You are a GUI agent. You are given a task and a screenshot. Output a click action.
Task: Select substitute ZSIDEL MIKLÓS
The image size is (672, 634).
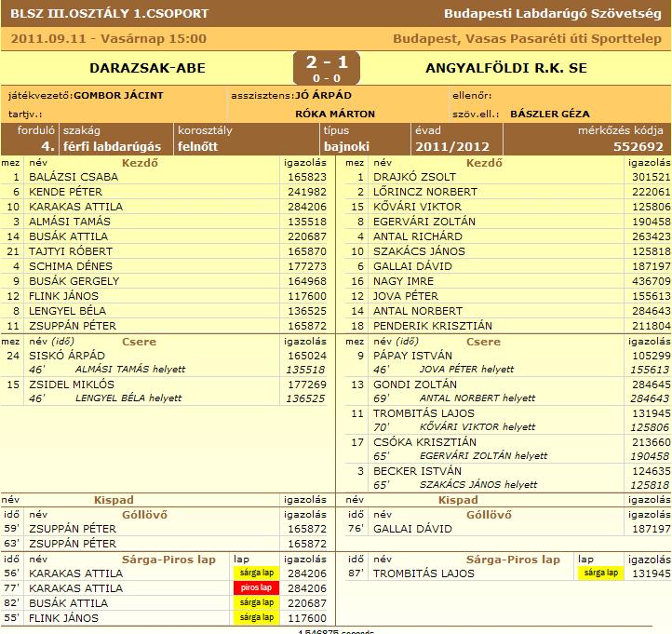tap(72, 384)
